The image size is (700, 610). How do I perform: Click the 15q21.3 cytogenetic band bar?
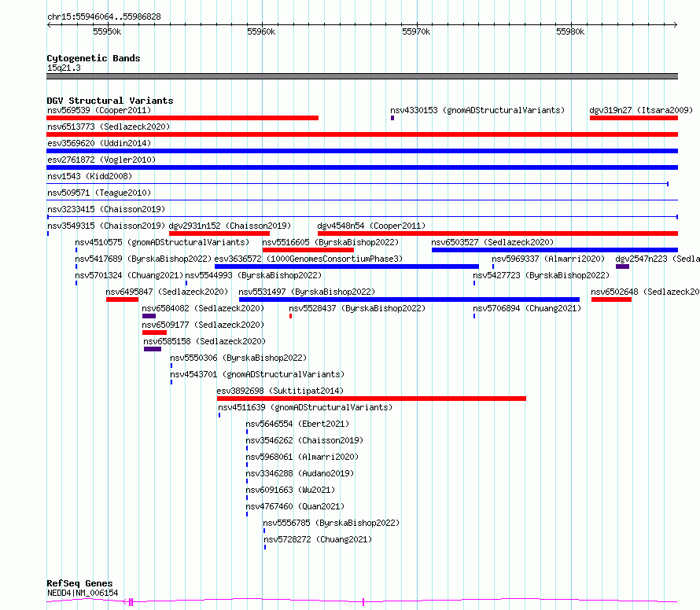click(x=362, y=76)
